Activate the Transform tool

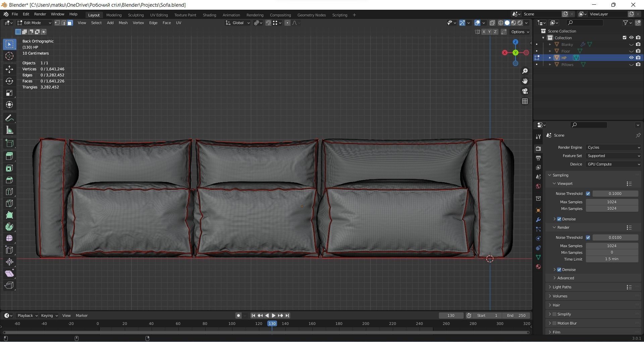point(9,105)
